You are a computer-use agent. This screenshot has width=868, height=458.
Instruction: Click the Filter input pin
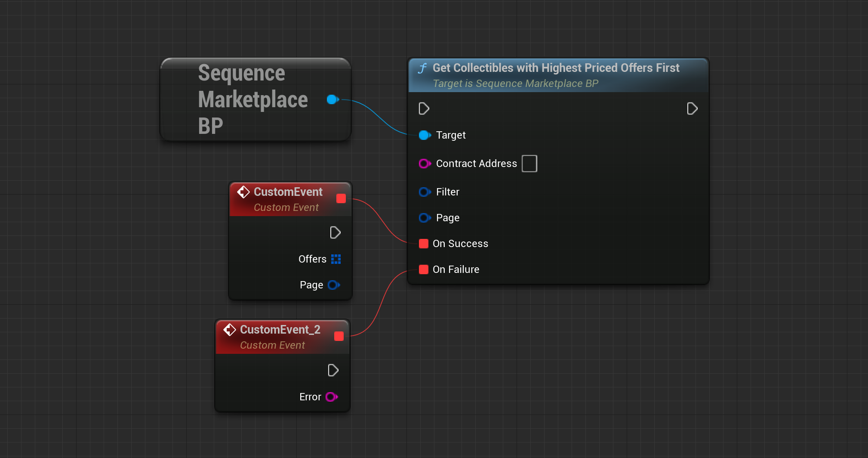pos(424,192)
